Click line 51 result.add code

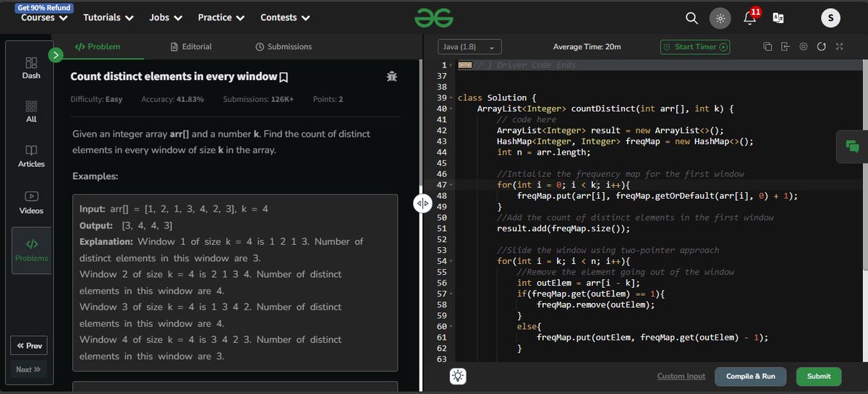[x=563, y=228]
